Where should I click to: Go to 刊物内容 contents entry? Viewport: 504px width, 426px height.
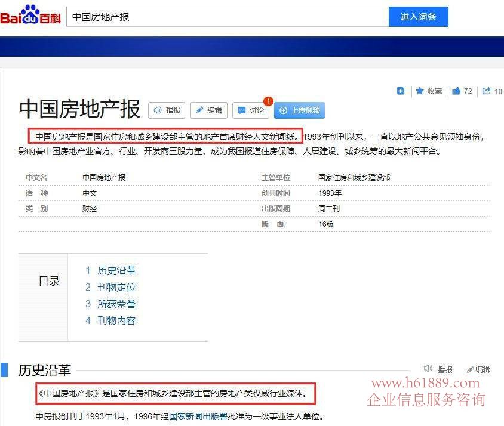point(116,320)
